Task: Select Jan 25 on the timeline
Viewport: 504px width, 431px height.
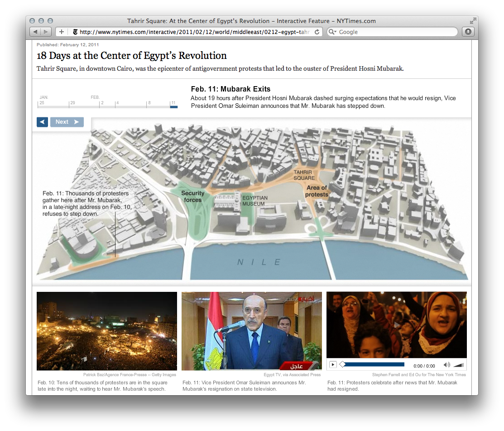Action: (x=42, y=104)
